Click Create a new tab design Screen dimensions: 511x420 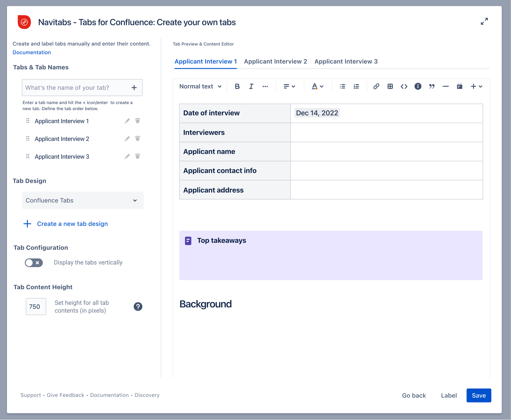pos(66,224)
